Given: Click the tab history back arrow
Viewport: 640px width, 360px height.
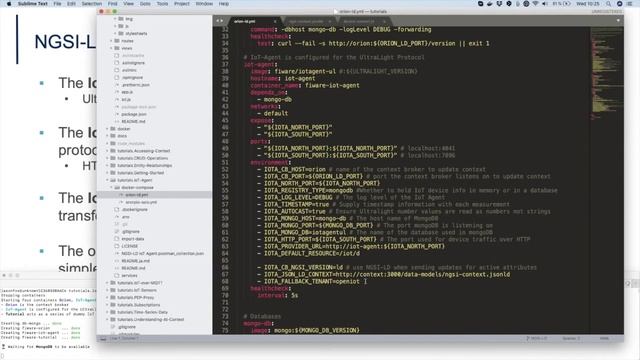Looking at the screenshot, I should tap(218, 21).
